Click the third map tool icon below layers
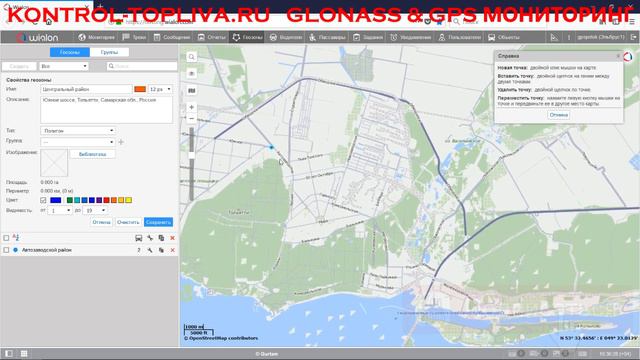This screenshot has height=360, width=640. pyautogui.click(x=191, y=90)
